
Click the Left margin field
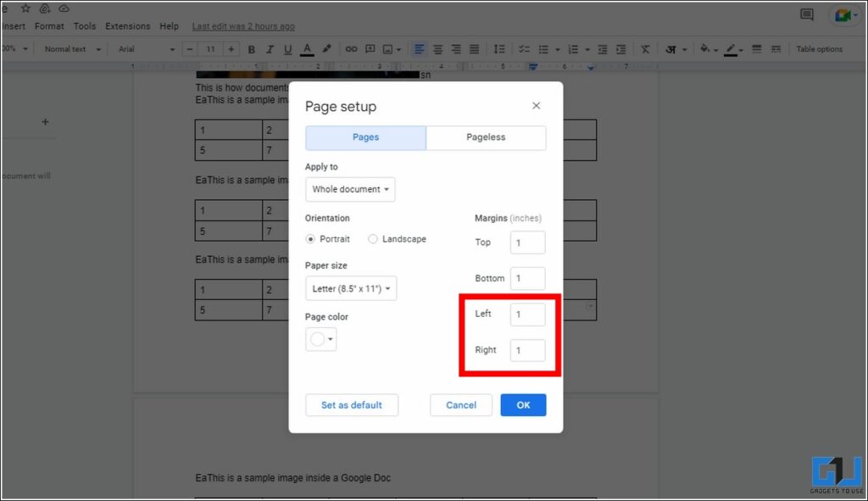(x=527, y=315)
